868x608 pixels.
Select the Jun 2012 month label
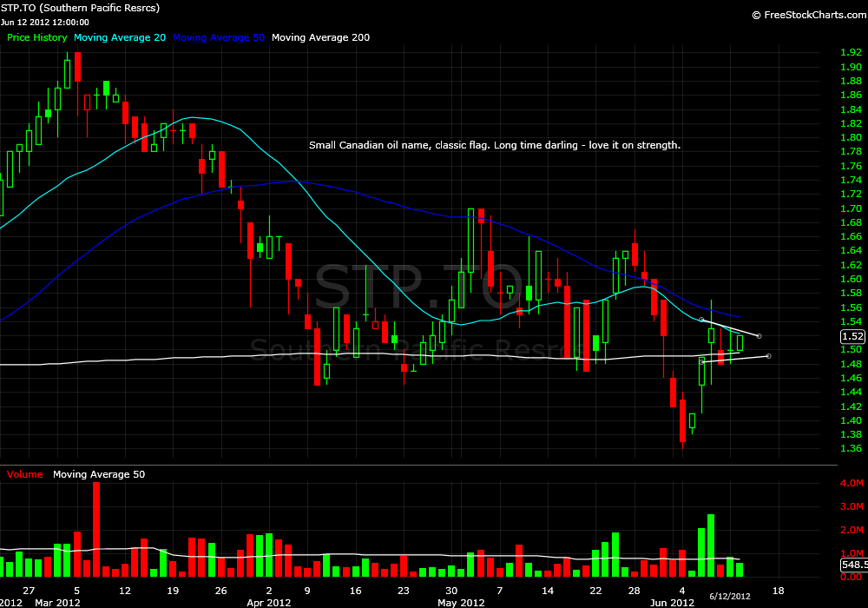pos(672,603)
